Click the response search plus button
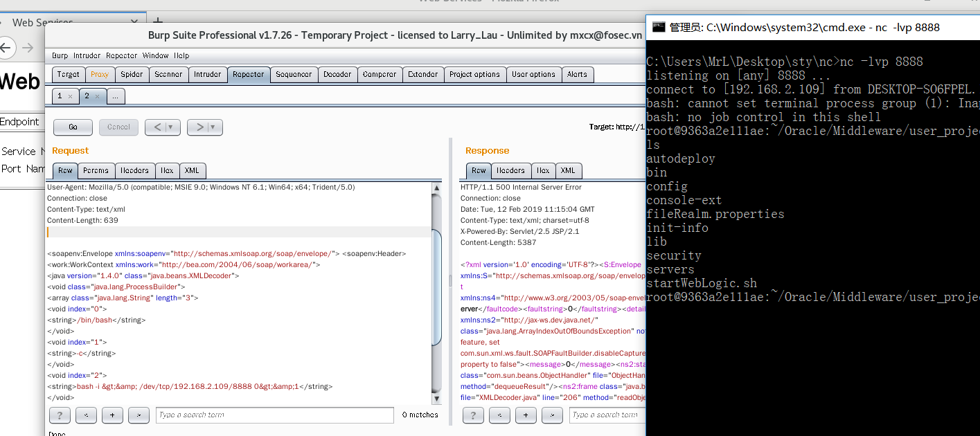This screenshot has height=436, width=980. click(x=526, y=415)
